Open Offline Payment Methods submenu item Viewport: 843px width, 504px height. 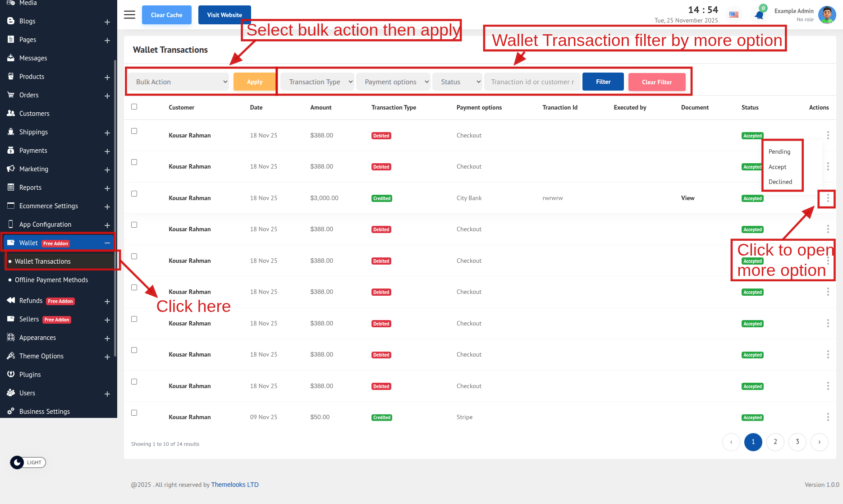tap(51, 280)
